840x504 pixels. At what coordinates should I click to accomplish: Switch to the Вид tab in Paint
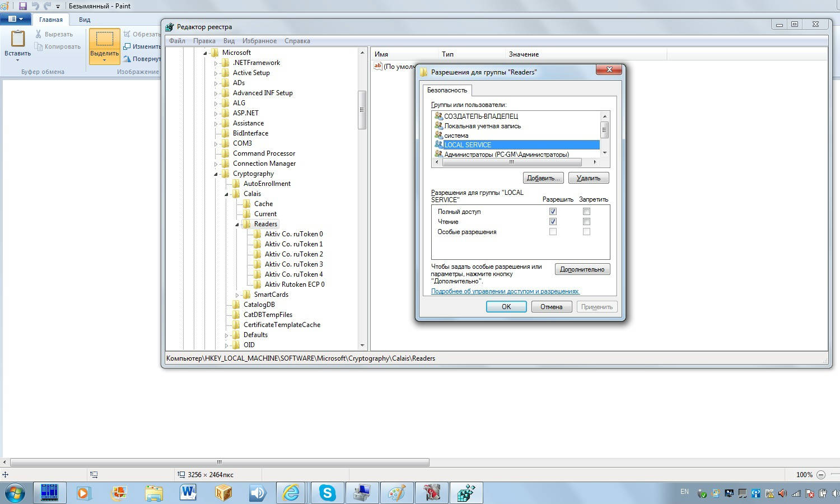(x=85, y=20)
